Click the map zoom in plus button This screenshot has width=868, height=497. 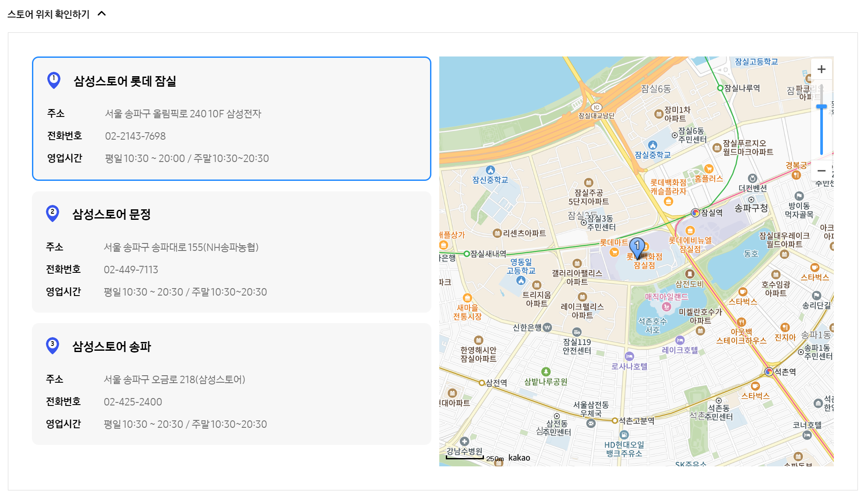821,69
